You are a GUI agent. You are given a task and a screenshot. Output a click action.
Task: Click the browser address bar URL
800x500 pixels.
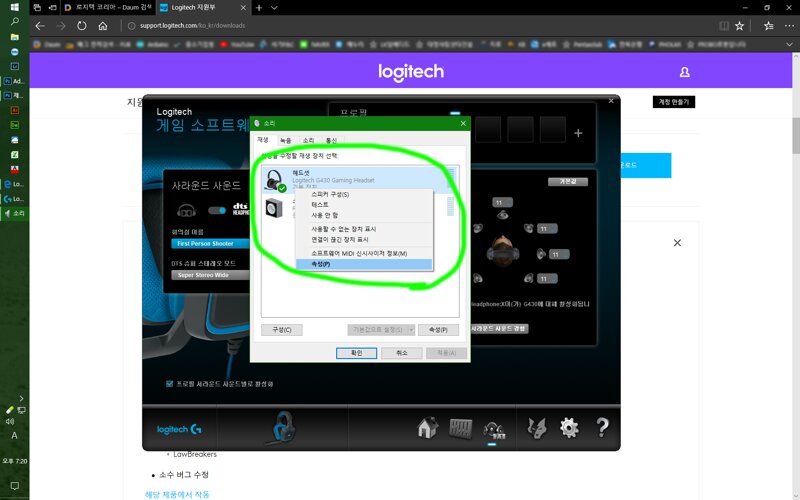(192, 26)
